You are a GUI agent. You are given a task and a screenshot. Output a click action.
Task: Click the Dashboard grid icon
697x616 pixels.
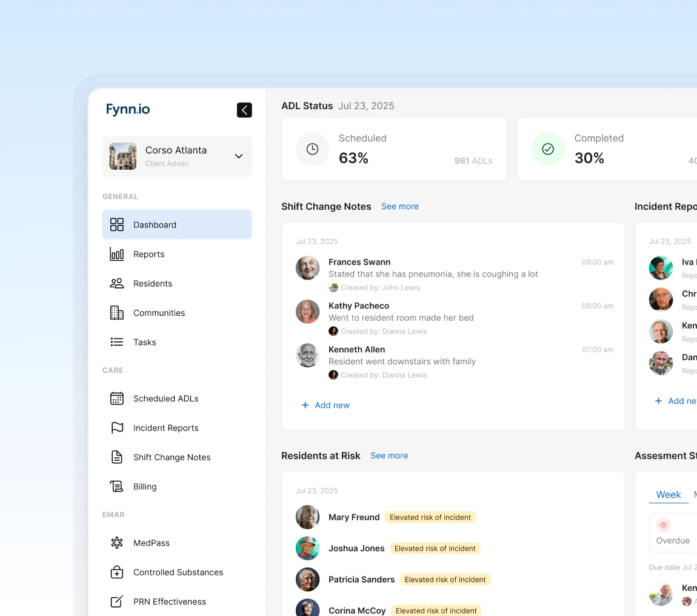tap(117, 224)
